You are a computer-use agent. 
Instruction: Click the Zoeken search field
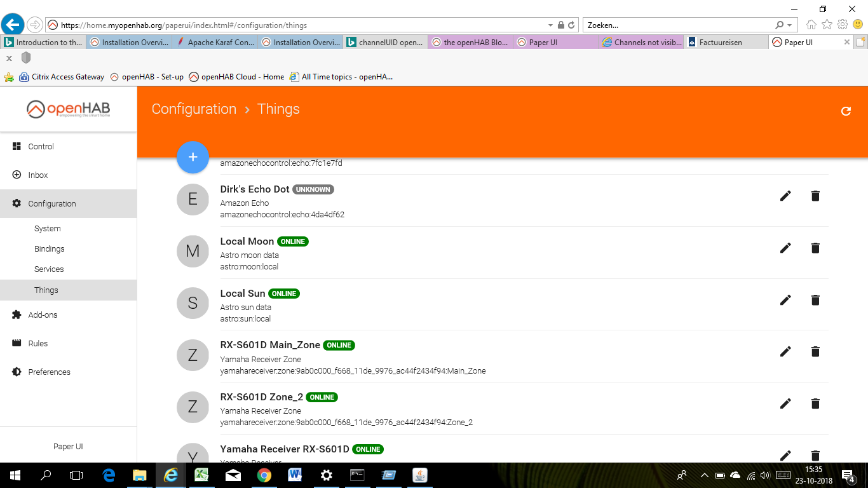point(678,25)
